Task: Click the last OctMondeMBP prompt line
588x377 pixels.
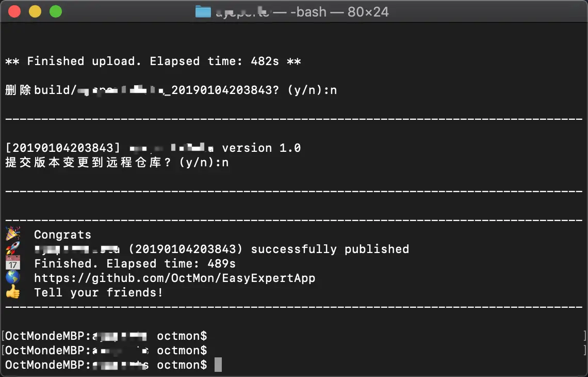Action: coord(106,365)
